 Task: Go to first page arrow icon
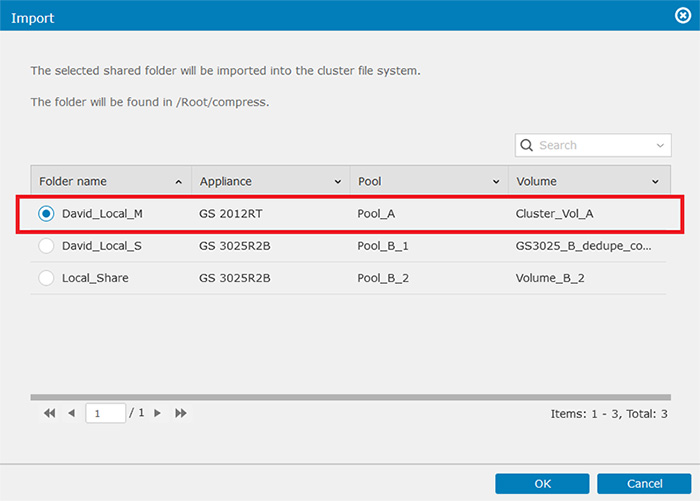[50, 413]
